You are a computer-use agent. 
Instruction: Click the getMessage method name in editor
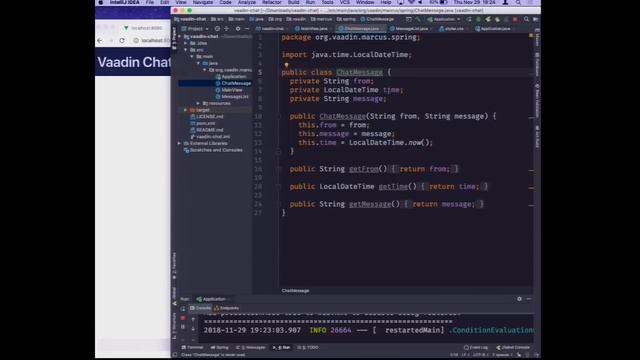(370, 204)
